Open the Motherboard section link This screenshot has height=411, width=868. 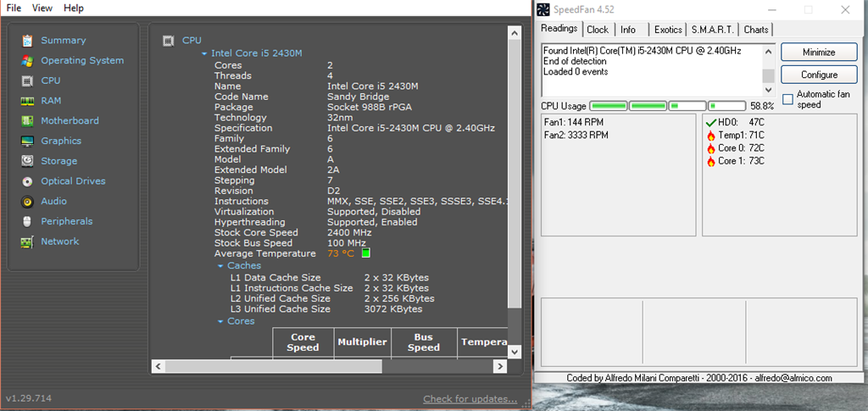click(70, 120)
